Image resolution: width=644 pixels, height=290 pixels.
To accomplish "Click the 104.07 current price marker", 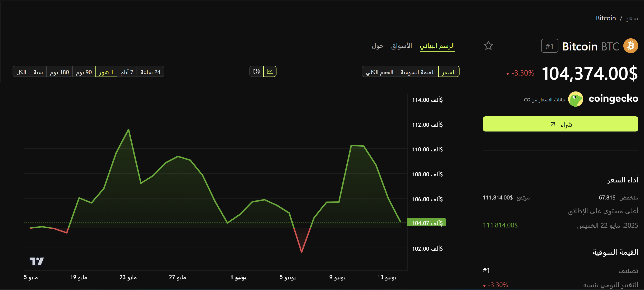I will coord(427,223).
